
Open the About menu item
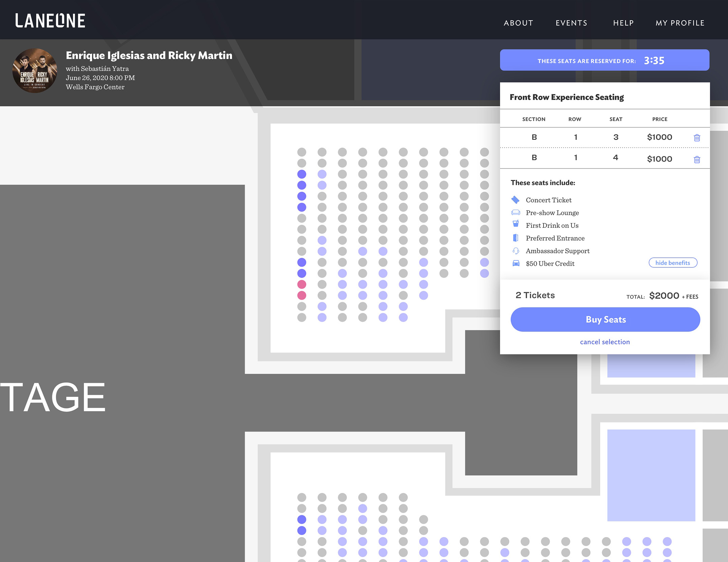coord(518,23)
